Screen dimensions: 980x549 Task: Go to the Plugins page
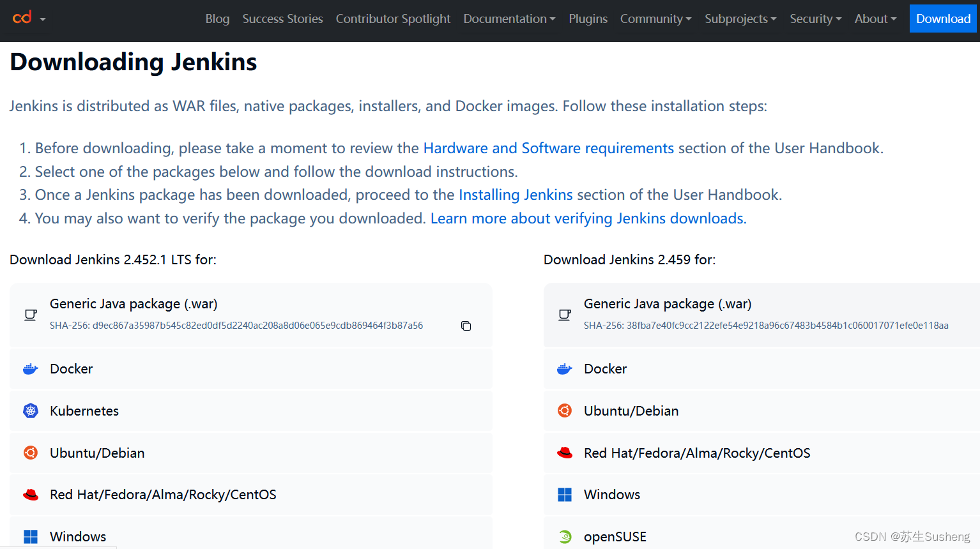pos(588,19)
